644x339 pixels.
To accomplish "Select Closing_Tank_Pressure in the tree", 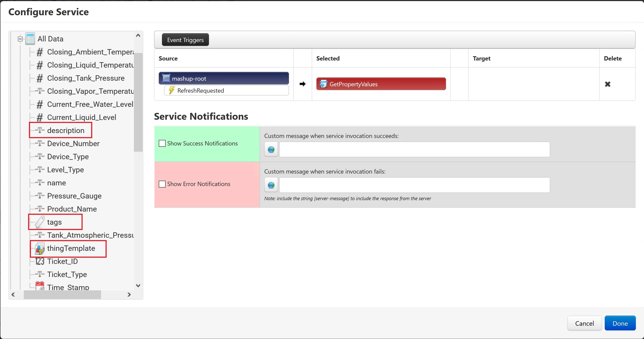I will [86, 78].
